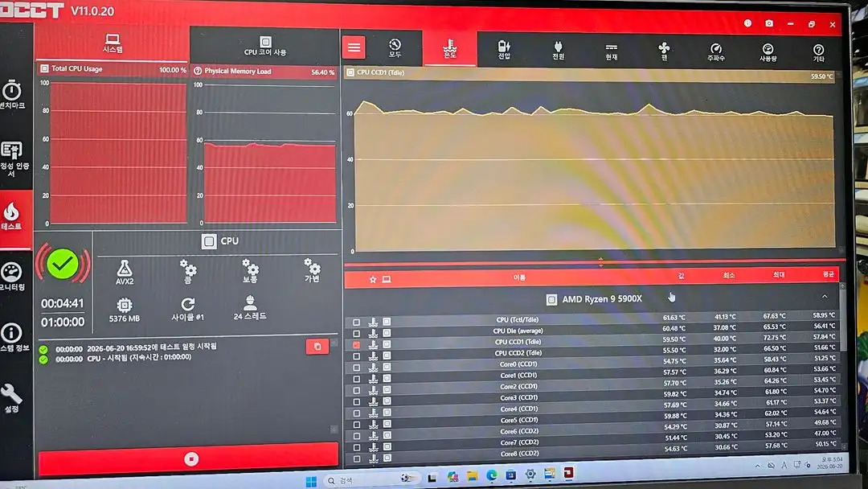Open the Monitoring gauge section in the sidebar
868x489 pixels.
12,277
